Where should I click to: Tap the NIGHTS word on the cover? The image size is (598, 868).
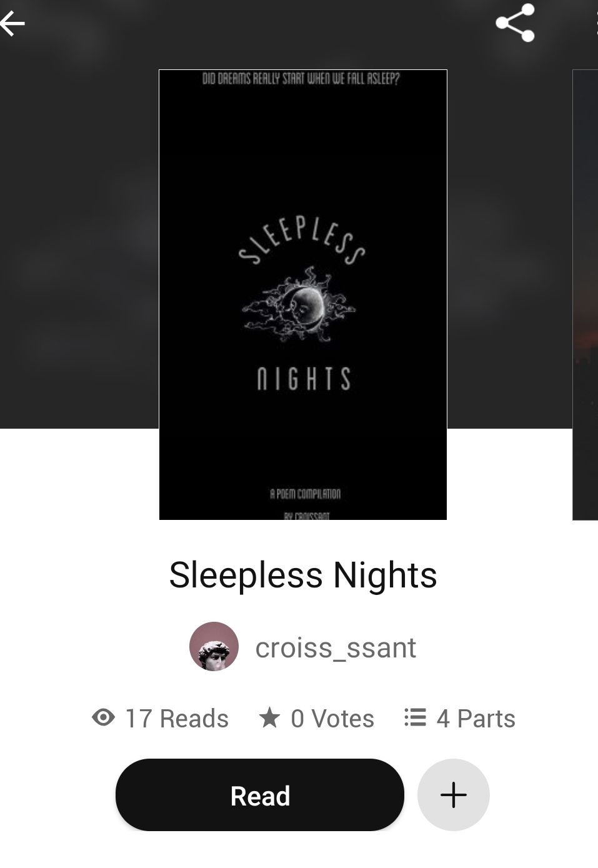tap(304, 379)
